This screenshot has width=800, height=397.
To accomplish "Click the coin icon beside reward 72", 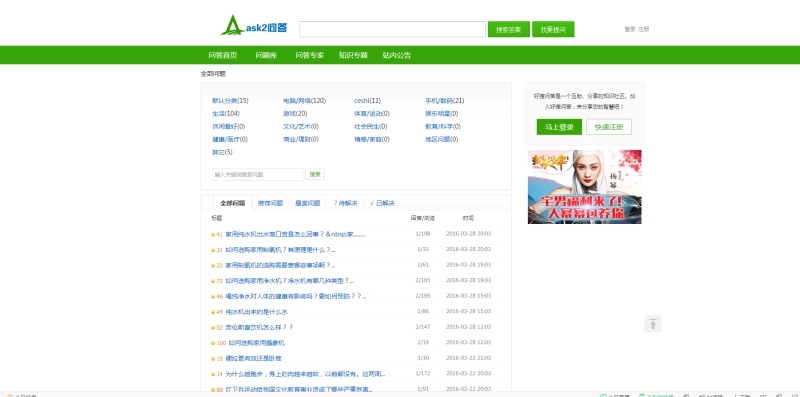I will [213, 281].
